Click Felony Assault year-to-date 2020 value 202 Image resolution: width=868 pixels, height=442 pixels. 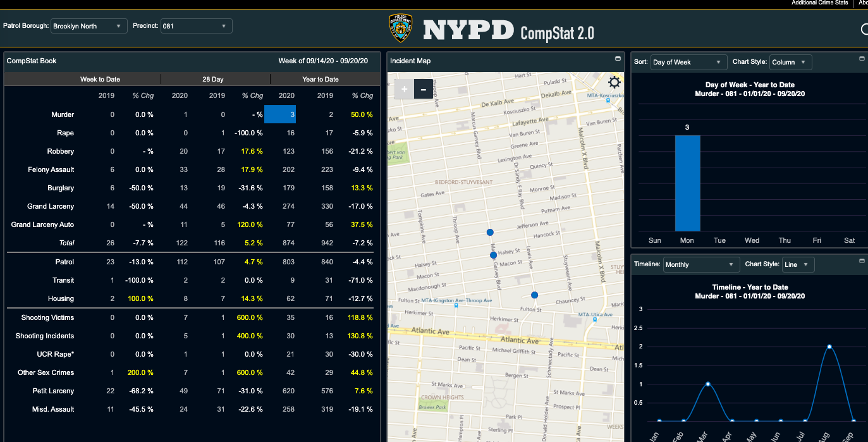[x=288, y=169]
